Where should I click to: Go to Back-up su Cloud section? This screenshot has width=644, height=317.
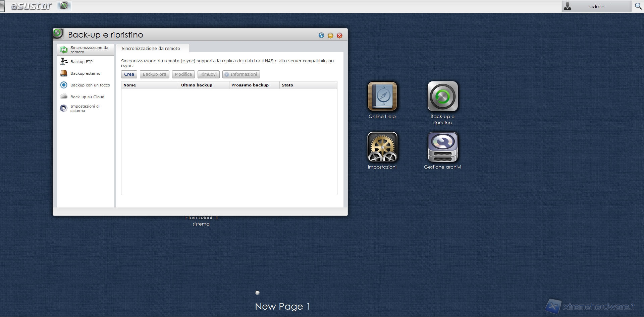[x=87, y=97]
